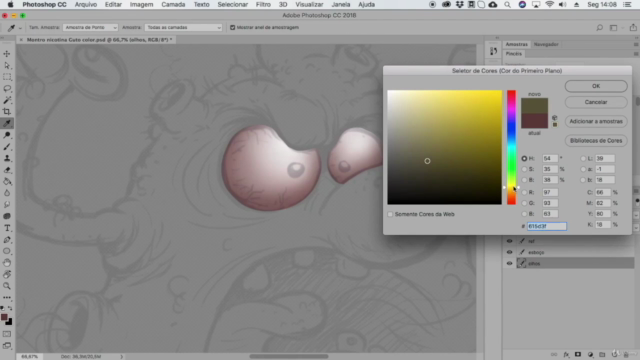
Task: Select the S saturation radio button
Action: [x=524, y=169]
